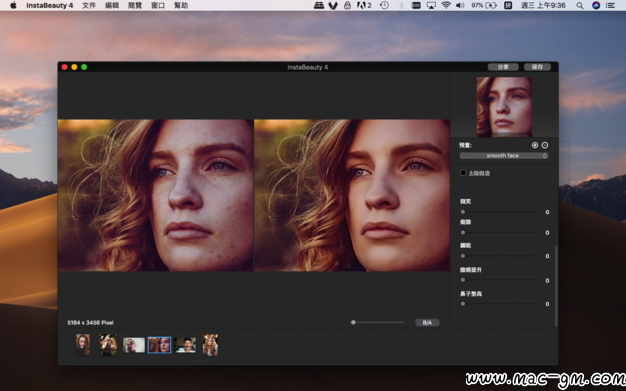626x391 pixels.
Task: Show battery status at 97%
Action: pos(484,5)
